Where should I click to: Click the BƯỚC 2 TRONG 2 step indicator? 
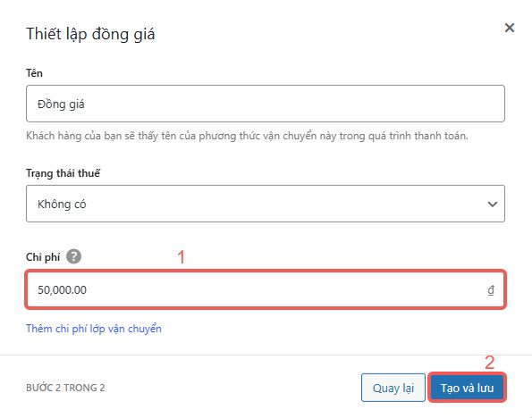[65, 388]
